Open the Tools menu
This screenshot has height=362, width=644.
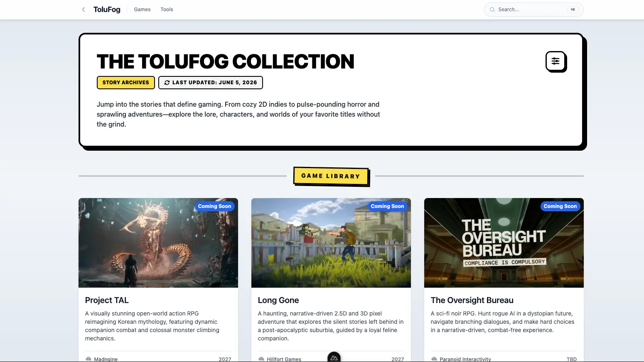167,10
